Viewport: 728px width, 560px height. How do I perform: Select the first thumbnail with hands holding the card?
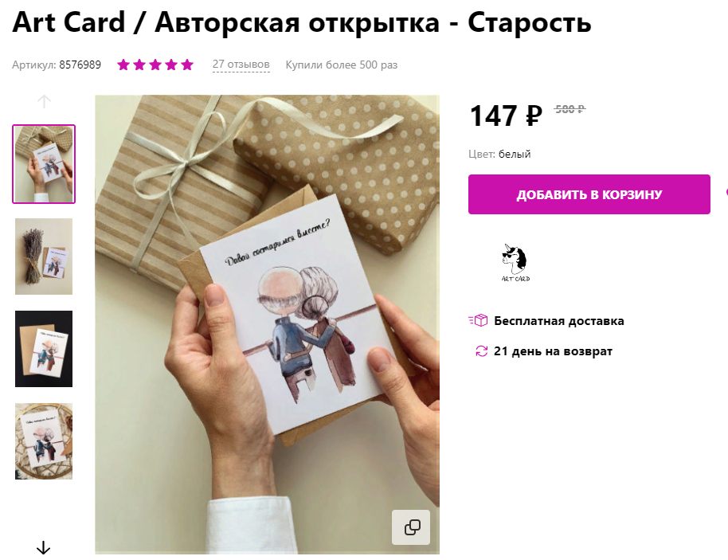click(x=44, y=164)
